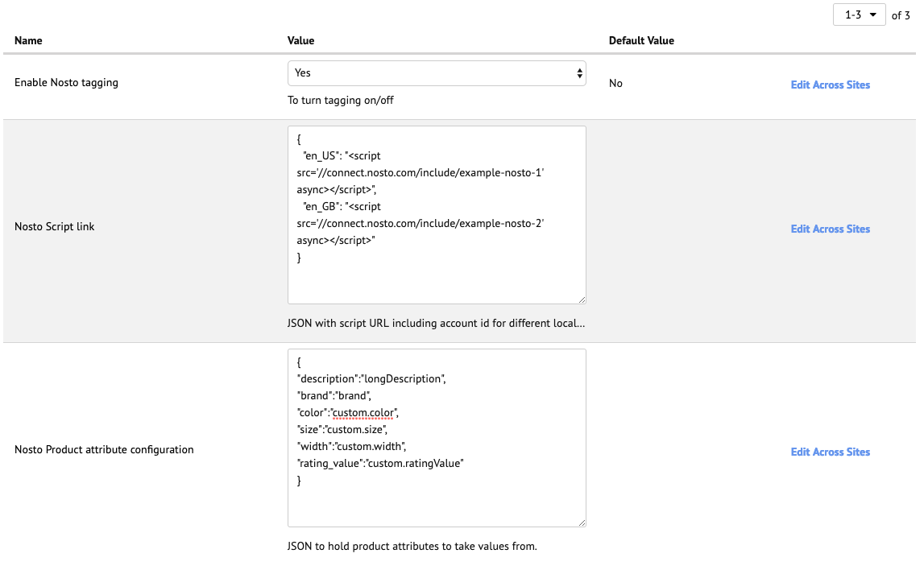Viewport: 924px width, 570px height.
Task: Open the 1-3 pagination dropdown
Action: tap(860, 14)
